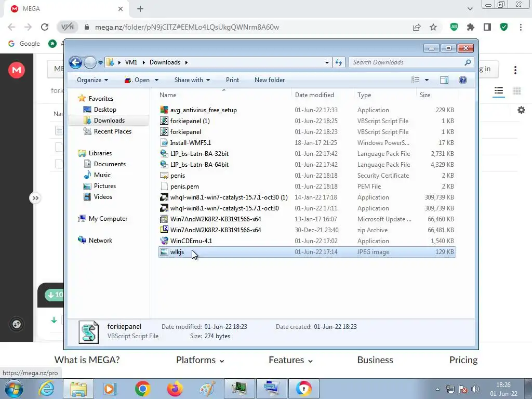Click New folder in the toolbar
The image size is (532, 399).
[270, 80]
